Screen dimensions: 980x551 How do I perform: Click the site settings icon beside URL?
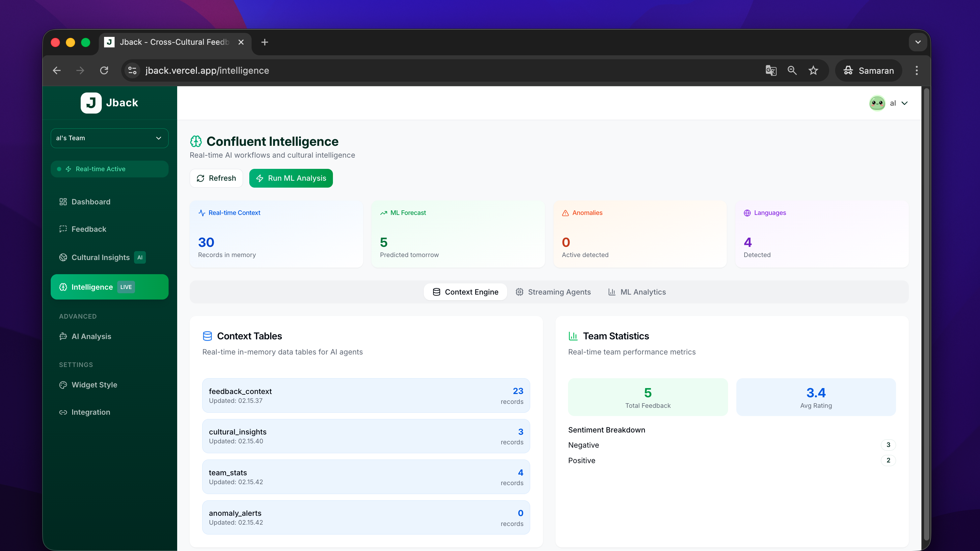(x=132, y=70)
